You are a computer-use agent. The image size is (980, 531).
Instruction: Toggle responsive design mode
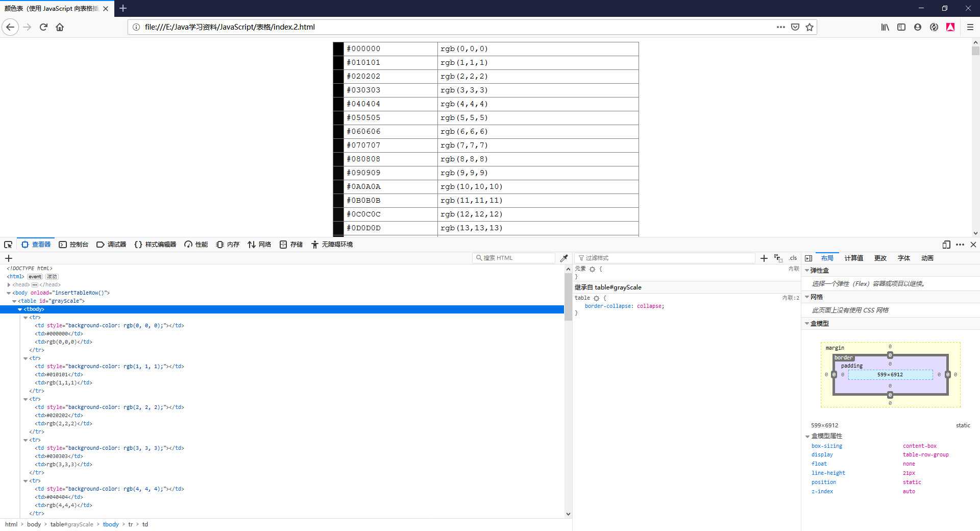click(946, 245)
